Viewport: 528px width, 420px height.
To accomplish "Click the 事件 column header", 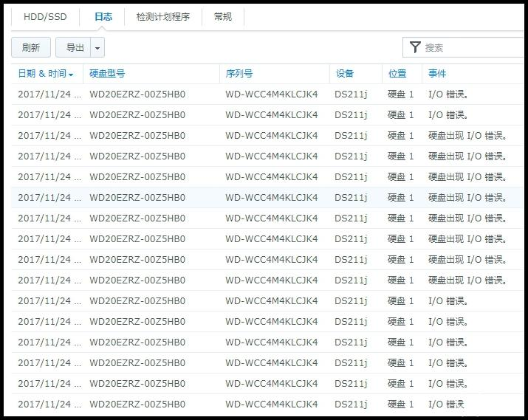I will click(437, 74).
